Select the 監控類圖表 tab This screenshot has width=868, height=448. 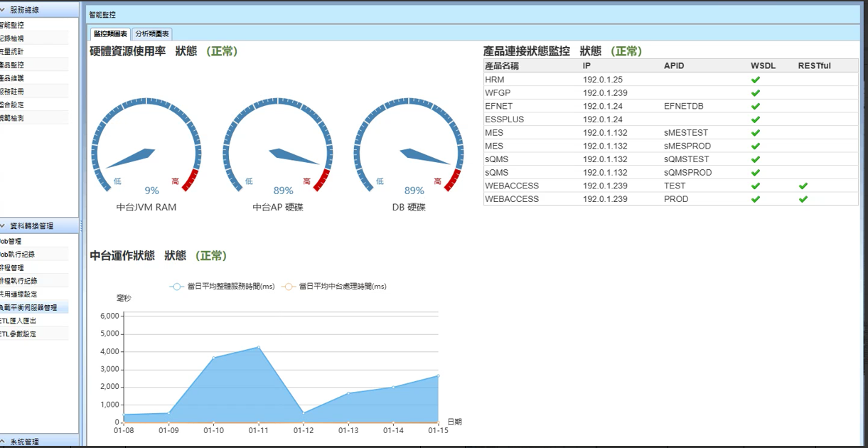[111, 33]
